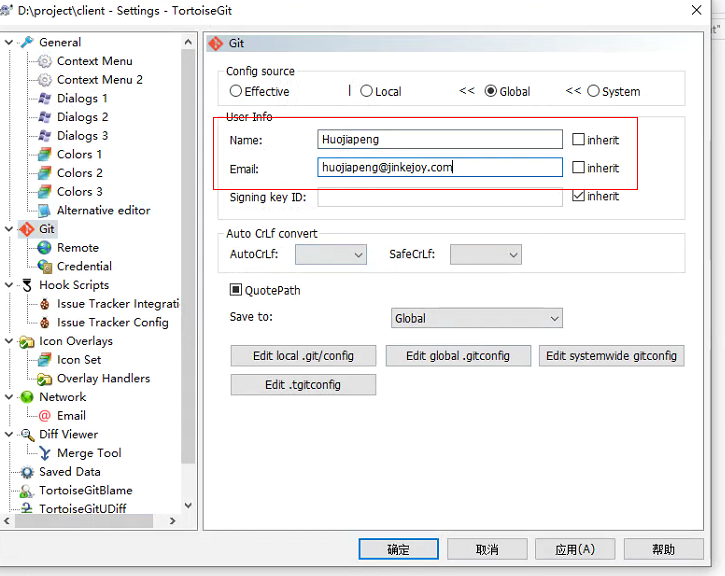
Task: Open the AutoCrLf dropdown
Action: click(331, 255)
